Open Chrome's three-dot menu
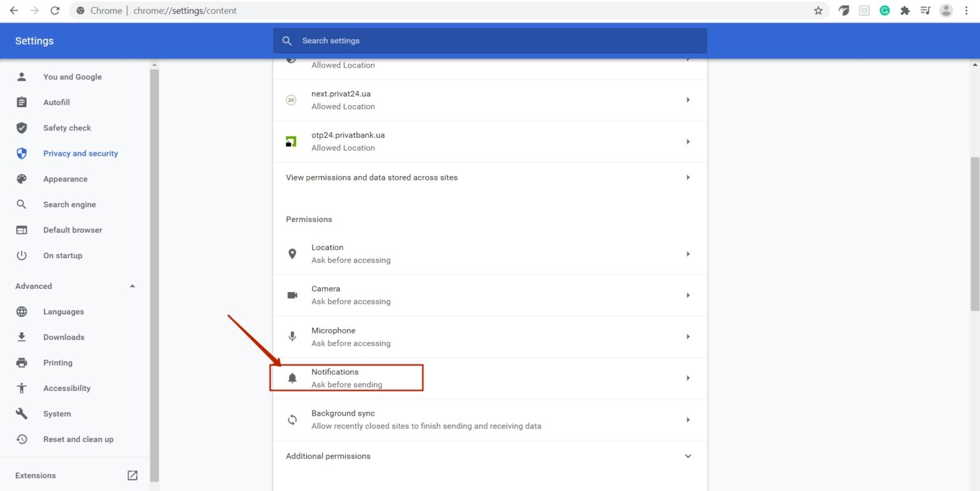This screenshot has height=491, width=980. (x=966, y=11)
